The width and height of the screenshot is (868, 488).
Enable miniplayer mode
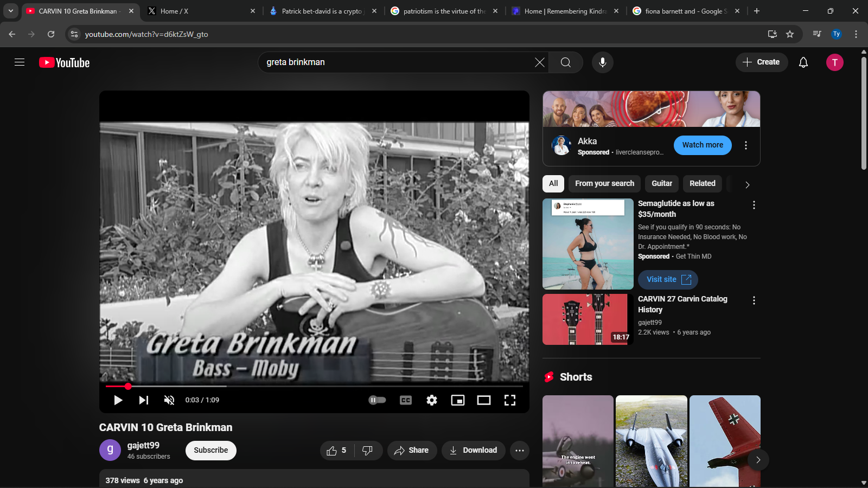pyautogui.click(x=458, y=400)
